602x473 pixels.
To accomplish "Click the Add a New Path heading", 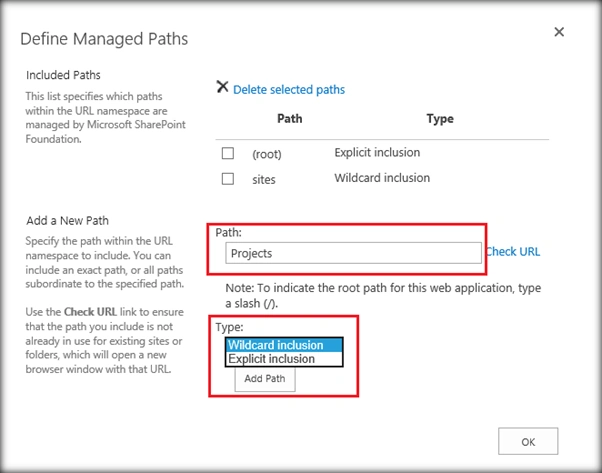I will [x=68, y=221].
